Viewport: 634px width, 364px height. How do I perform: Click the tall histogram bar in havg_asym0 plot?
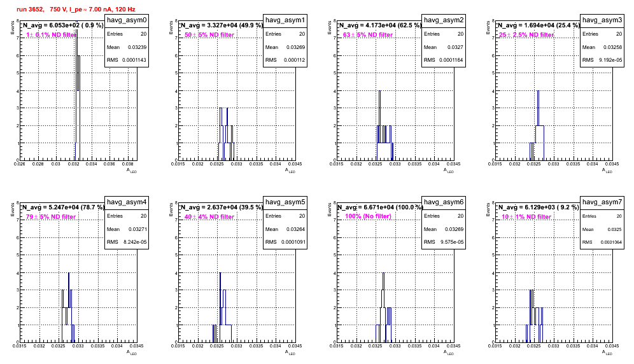76,91
